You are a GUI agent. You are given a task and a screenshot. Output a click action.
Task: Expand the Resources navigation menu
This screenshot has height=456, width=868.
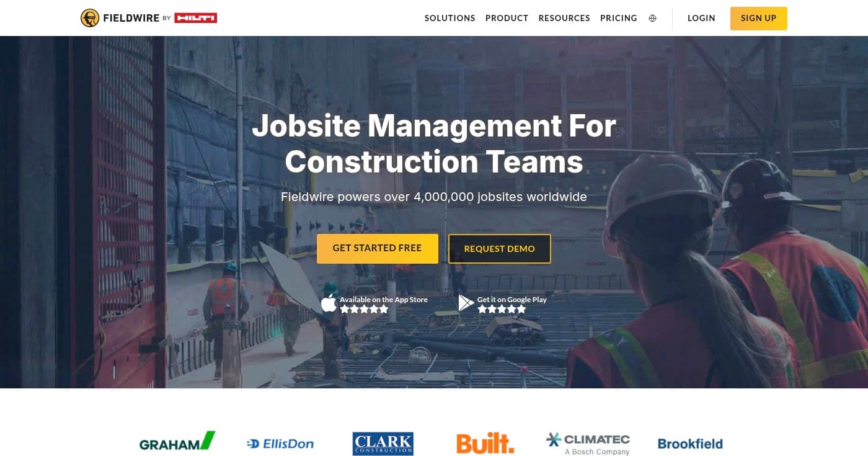pyautogui.click(x=564, y=18)
